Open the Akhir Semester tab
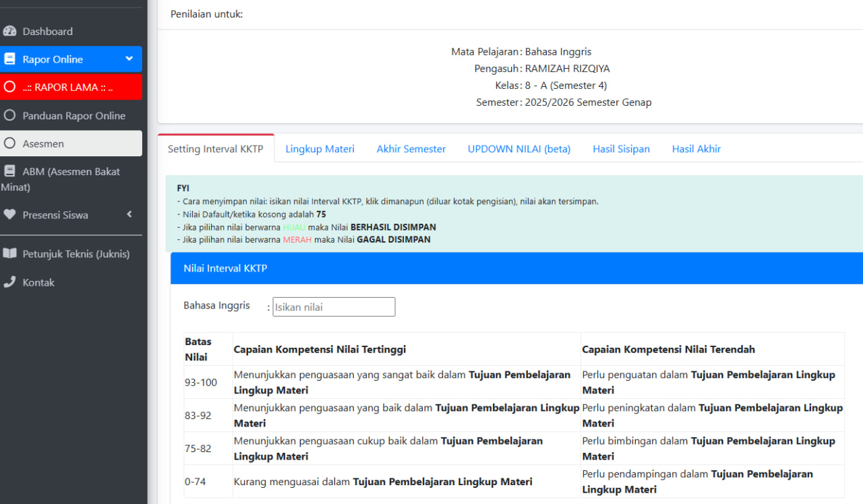The width and height of the screenshot is (863, 504). (411, 149)
